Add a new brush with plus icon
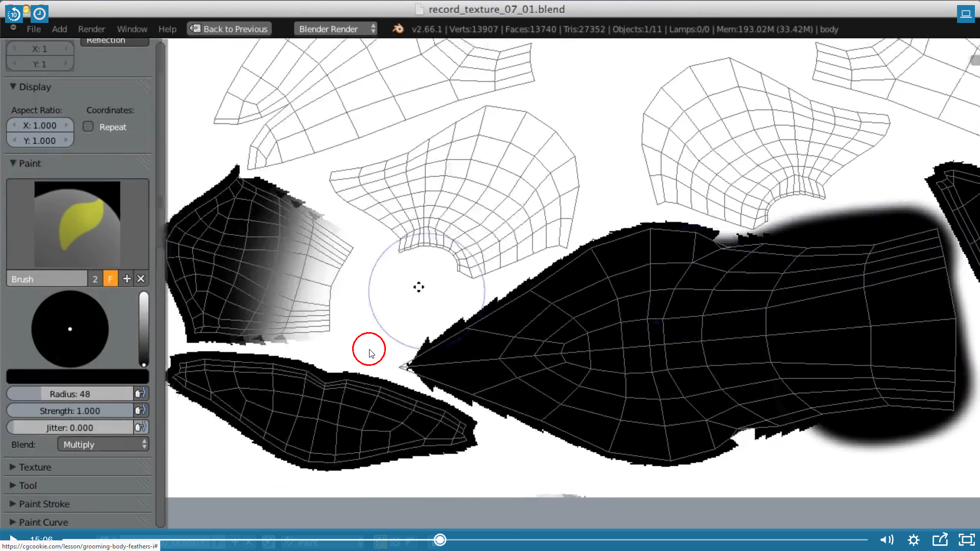The image size is (980, 551). [127, 279]
